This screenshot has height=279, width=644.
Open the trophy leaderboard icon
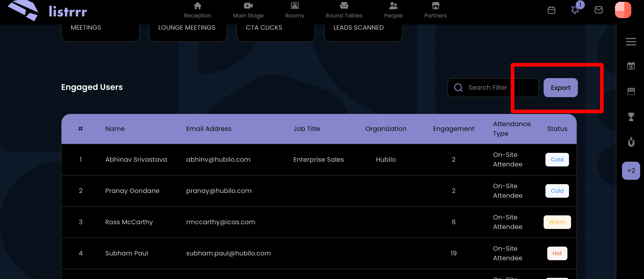(x=631, y=117)
